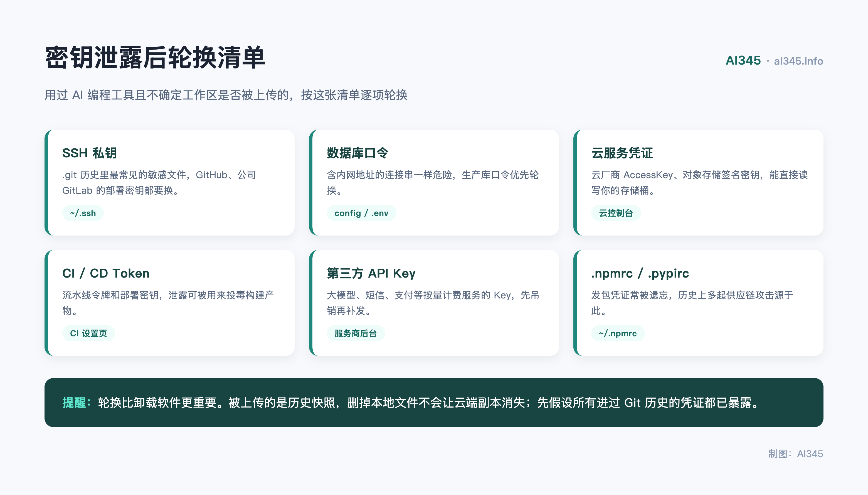Click the description mentioning 云厂商 AccessKey
The height and width of the screenshot is (495, 868).
point(699,183)
